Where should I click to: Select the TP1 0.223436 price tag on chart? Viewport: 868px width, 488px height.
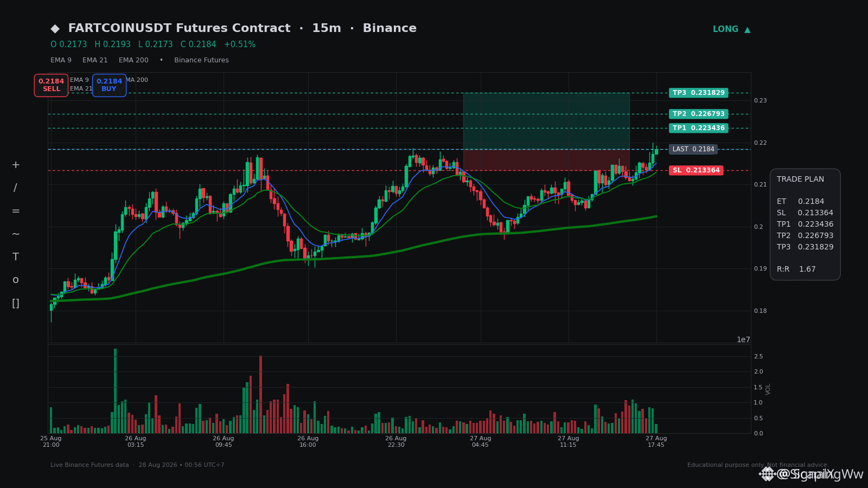698,128
